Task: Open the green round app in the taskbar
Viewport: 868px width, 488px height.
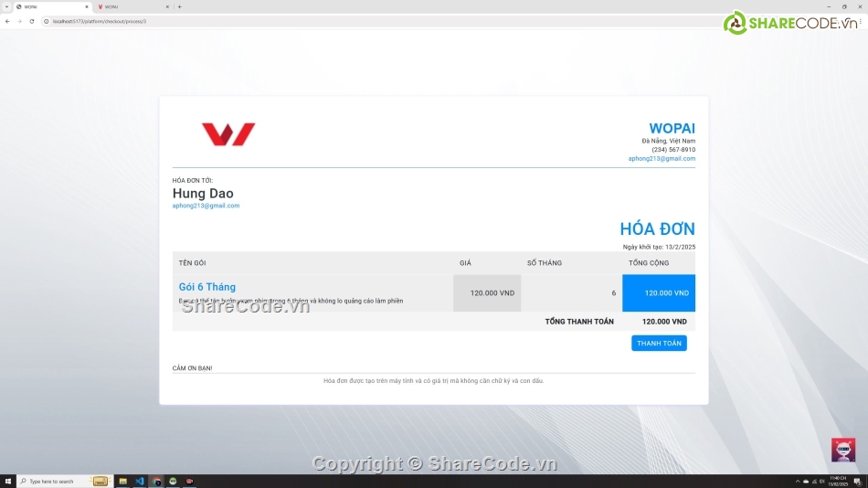Action: click(x=174, y=481)
